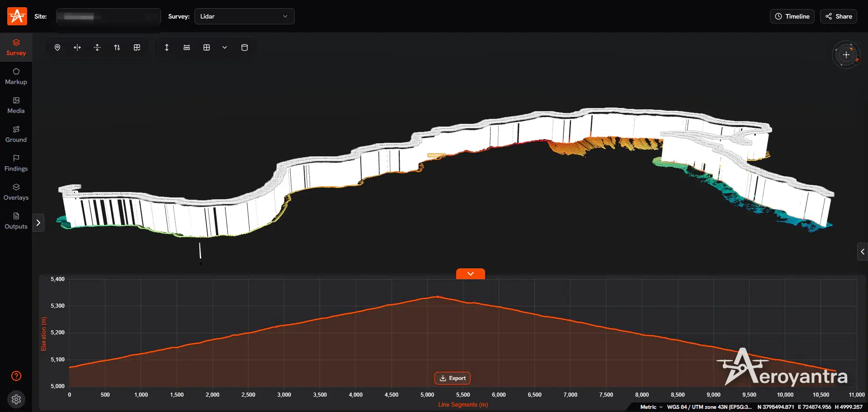
Task: Click the grid layout tool icon
Action: click(x=207, y=47)
